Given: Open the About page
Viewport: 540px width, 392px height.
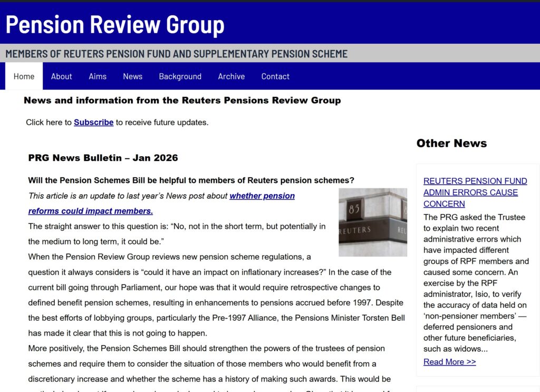Looking at the screenshot, I should pos(61,76).
